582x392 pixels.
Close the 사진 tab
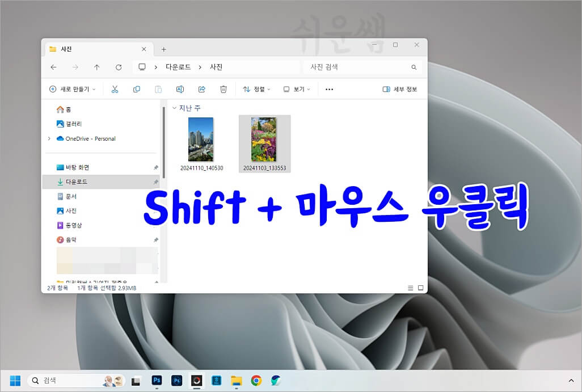pyautogui.click(x=144, y=49)
